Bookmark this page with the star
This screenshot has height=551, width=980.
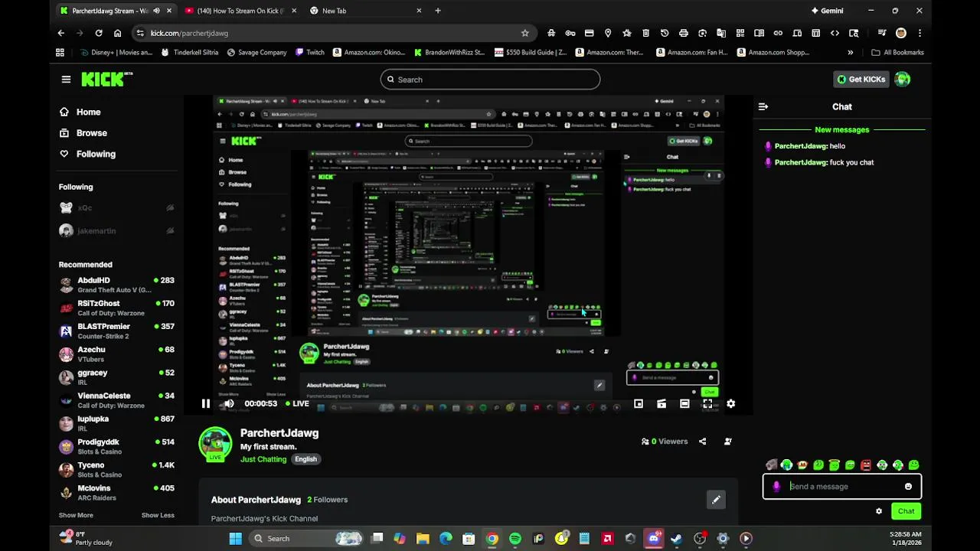coord(524,33)
